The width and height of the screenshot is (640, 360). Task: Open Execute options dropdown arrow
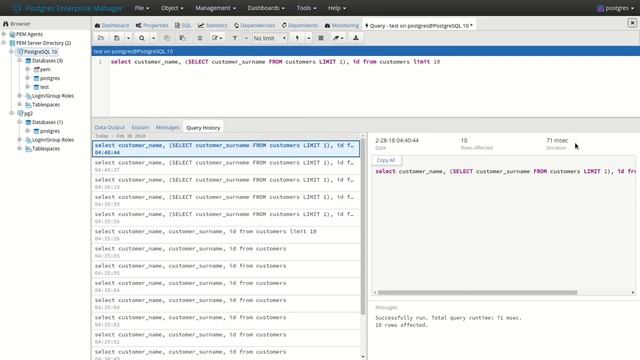309,38
